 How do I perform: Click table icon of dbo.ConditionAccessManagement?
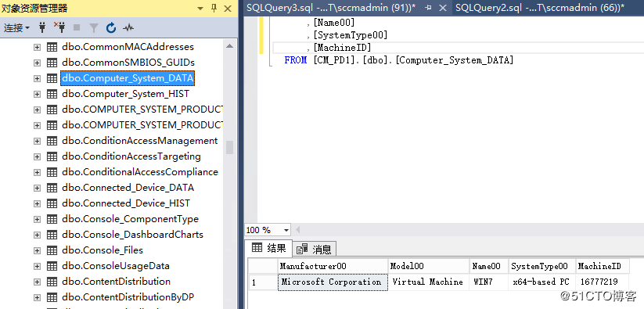point(52,141)
